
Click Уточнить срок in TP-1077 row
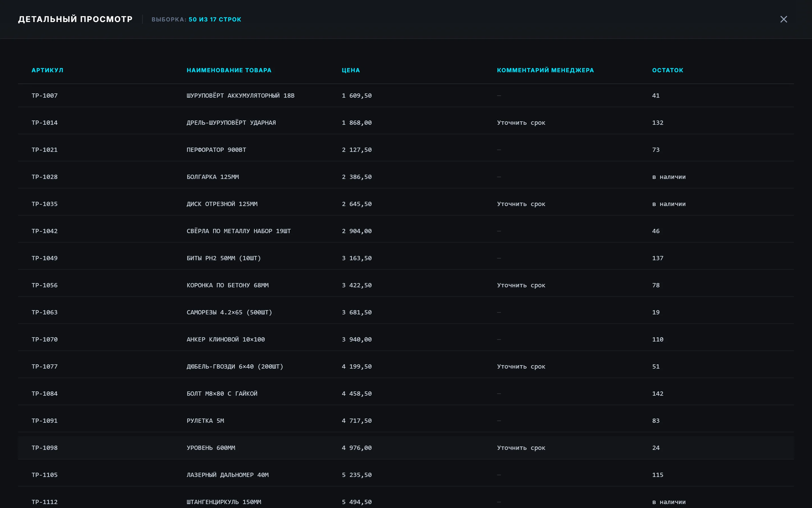click(521, 367)
